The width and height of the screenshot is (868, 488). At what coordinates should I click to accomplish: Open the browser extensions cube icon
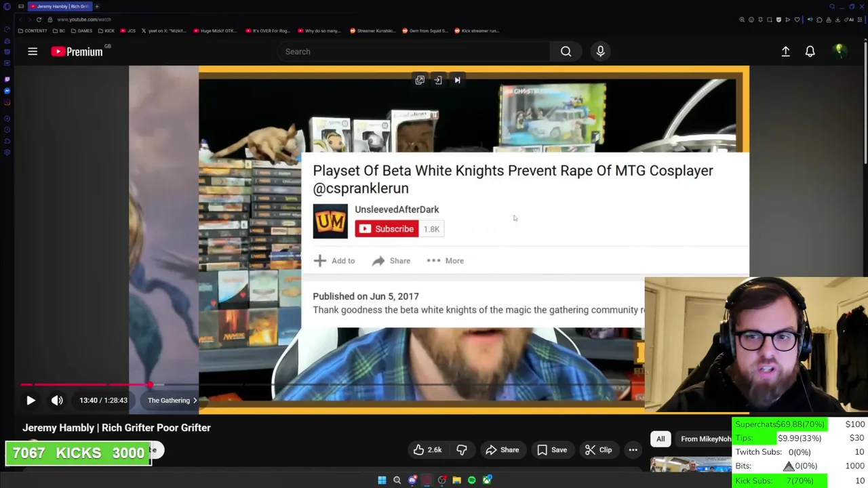coord(819,20)
